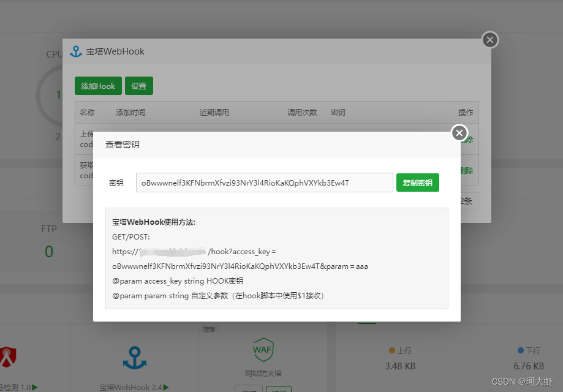Click the GET/POST: line
Viewport: 563px width, 392px height.
tap(131, 237)
